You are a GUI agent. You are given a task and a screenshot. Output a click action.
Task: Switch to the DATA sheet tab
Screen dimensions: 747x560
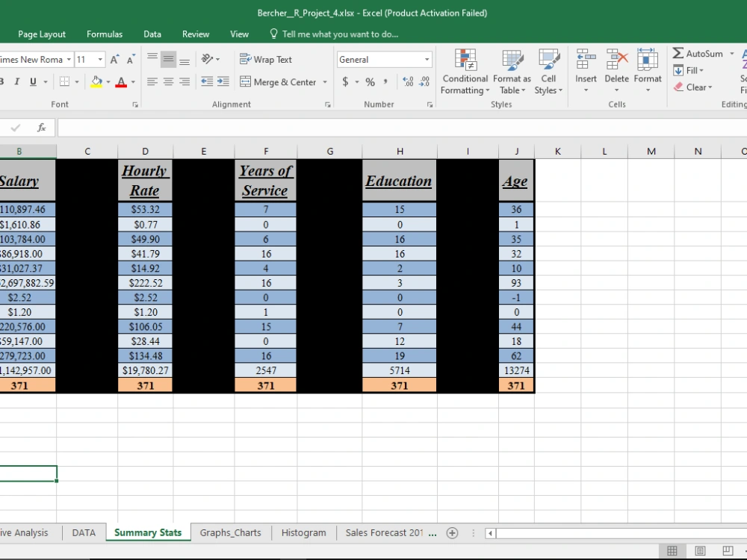point(83,532)
